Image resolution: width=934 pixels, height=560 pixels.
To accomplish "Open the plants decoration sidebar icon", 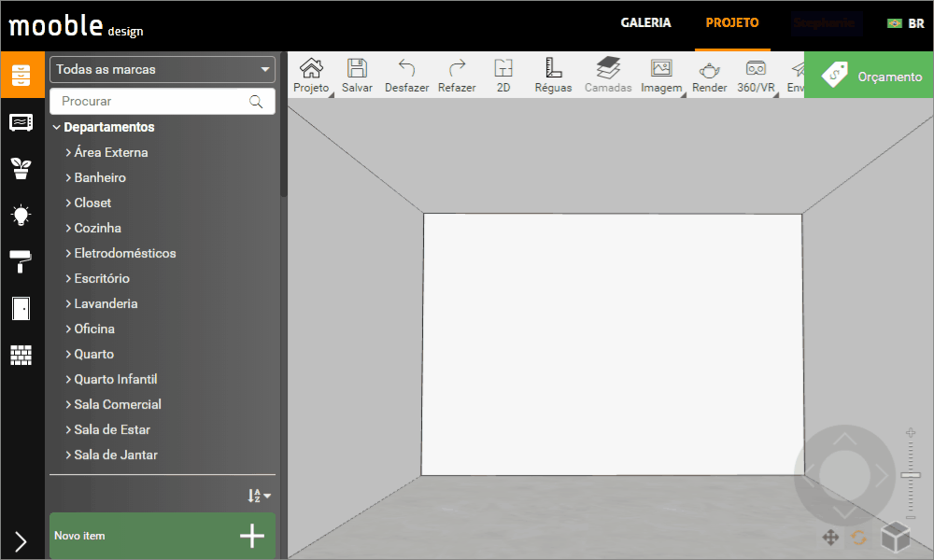I will (x=21, y=168).
